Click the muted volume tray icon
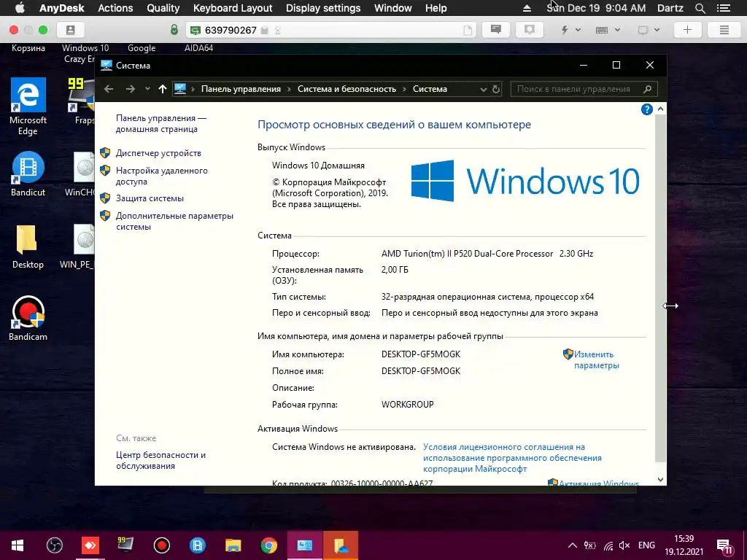This screenshot has width=747, height=560. (x=624, y=545)
